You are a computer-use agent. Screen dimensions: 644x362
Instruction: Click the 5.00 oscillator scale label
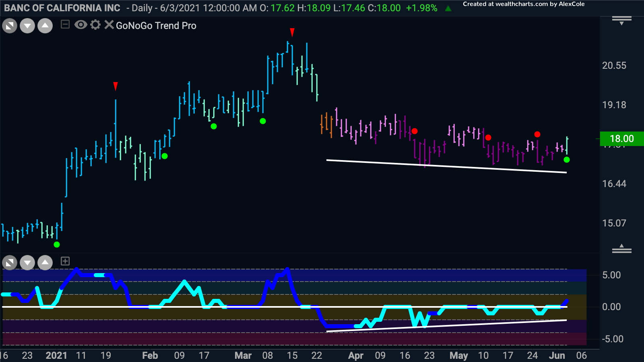pyautogui.click(x=611, y=275)
